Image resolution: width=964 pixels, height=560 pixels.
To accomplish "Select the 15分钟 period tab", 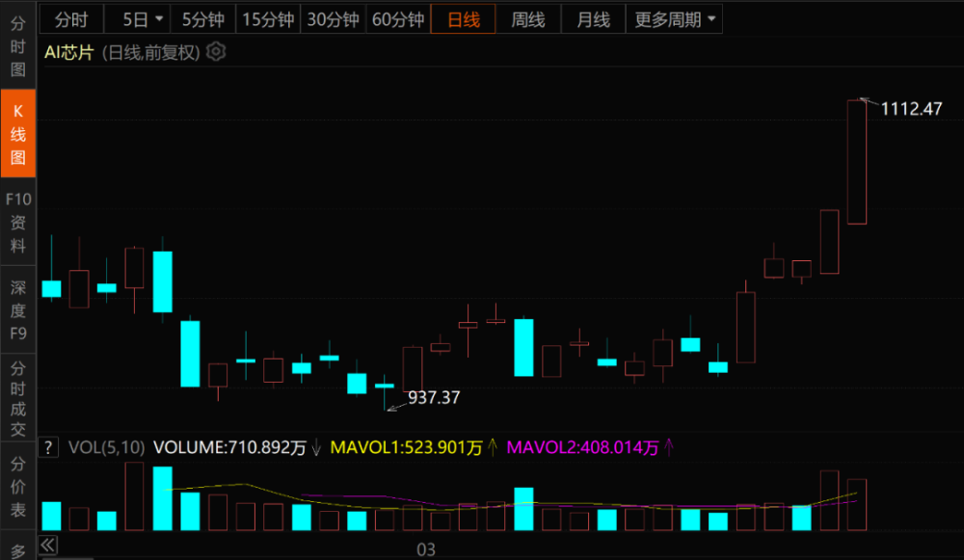I will click(x=268, y=19).
